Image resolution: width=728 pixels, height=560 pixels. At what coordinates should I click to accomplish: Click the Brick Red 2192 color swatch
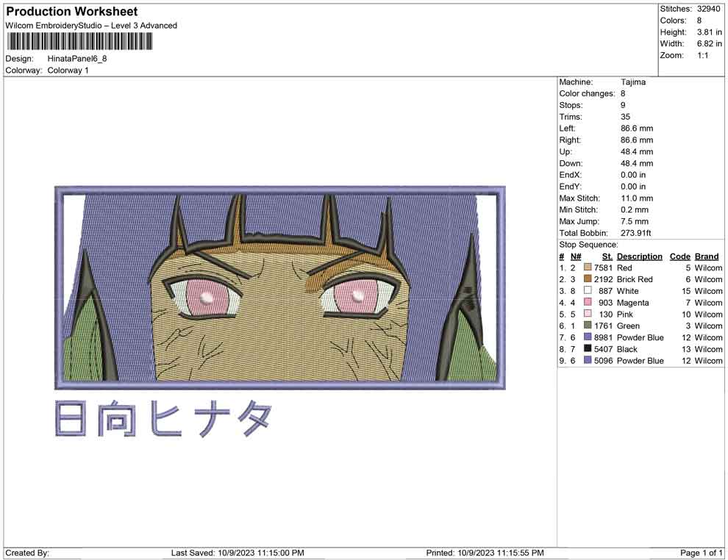coord(588,279)
